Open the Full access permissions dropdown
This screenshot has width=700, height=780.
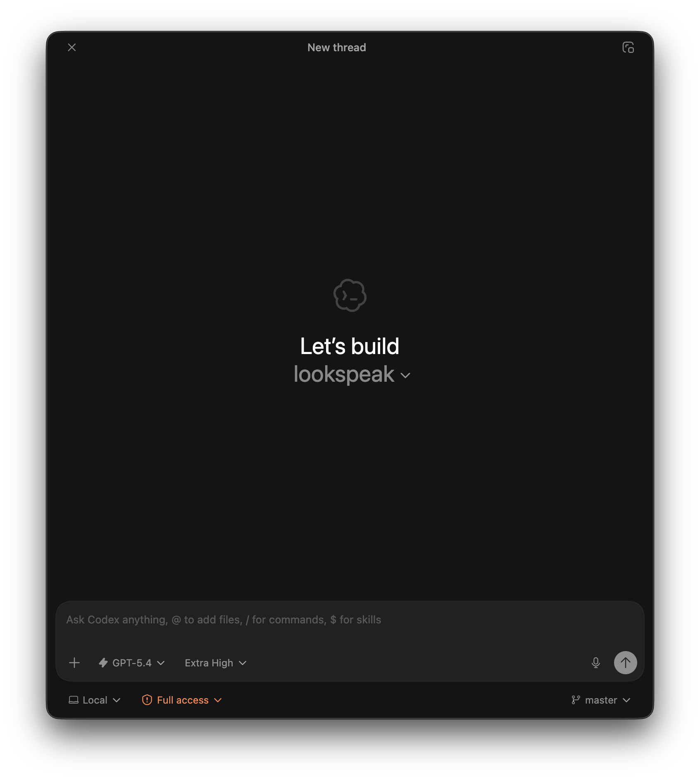[182, 700]
